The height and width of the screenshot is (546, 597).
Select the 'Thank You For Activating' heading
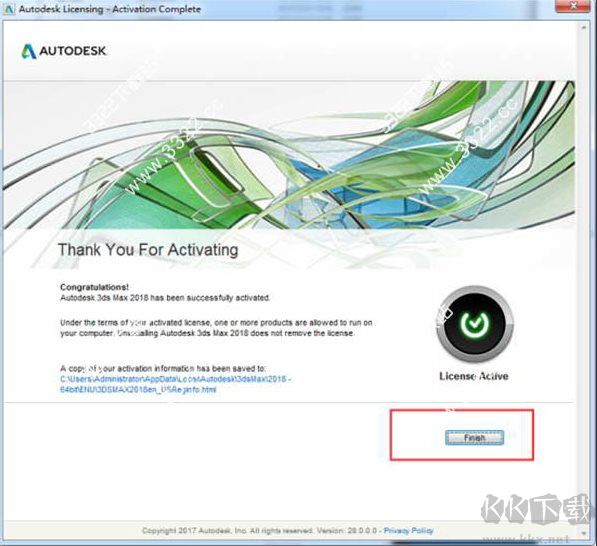click(148, 250)
